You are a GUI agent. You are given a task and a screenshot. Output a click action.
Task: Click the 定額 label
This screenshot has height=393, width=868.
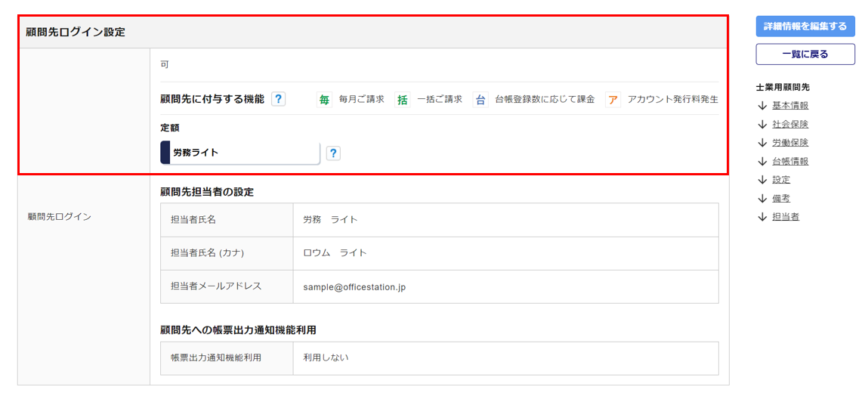click(169, 127)
